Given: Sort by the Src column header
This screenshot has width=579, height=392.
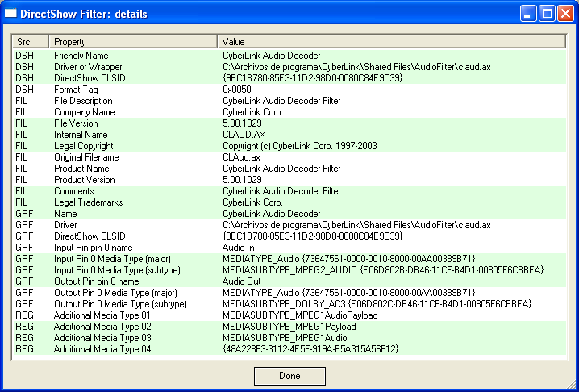Looking at the screenshot, I should pos(31,42).
